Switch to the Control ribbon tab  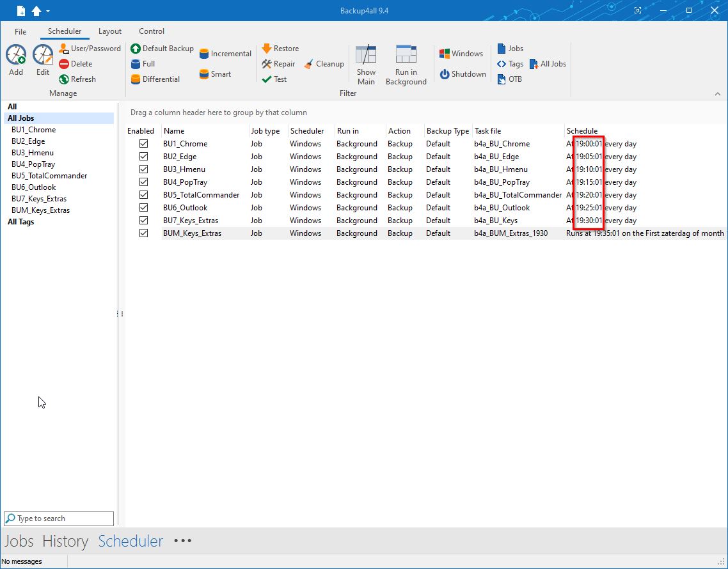152,31
